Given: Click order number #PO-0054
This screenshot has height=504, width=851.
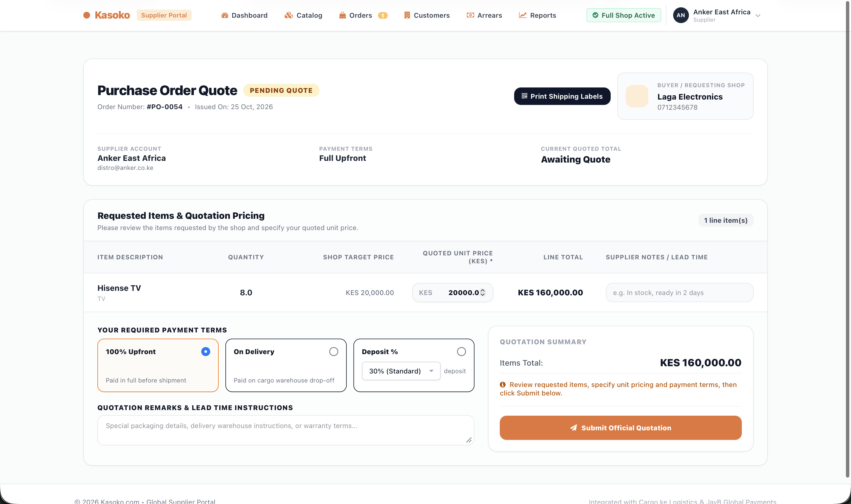Looking at the screenshot, I should tap(164, 107).
